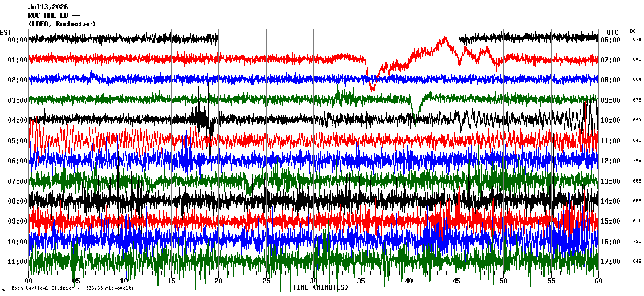Click the 17:00 UTC hour label
Image resolution: width=644 pixels, height=296 pixels.
610,262
